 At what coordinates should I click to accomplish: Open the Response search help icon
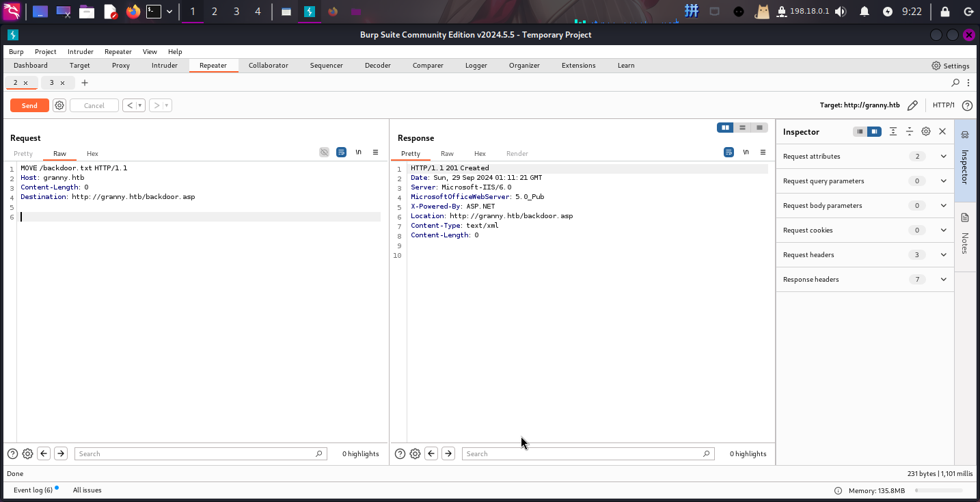coord(400,453)
